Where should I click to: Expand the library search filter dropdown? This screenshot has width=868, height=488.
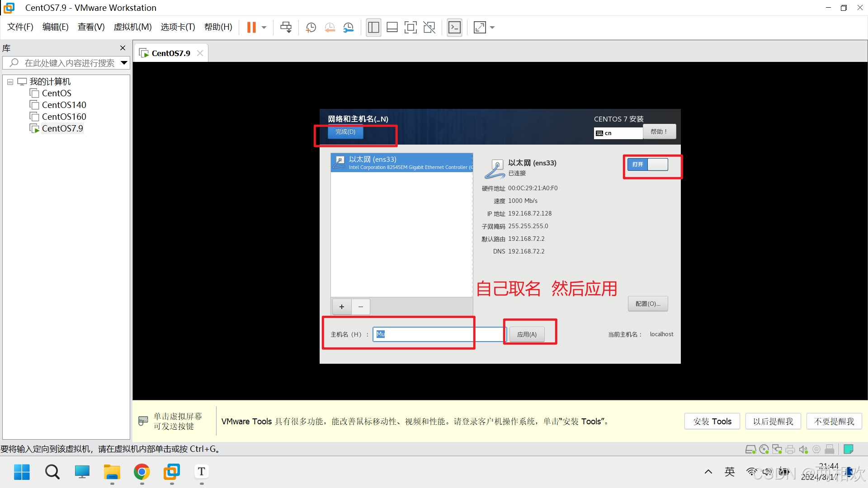124,63
